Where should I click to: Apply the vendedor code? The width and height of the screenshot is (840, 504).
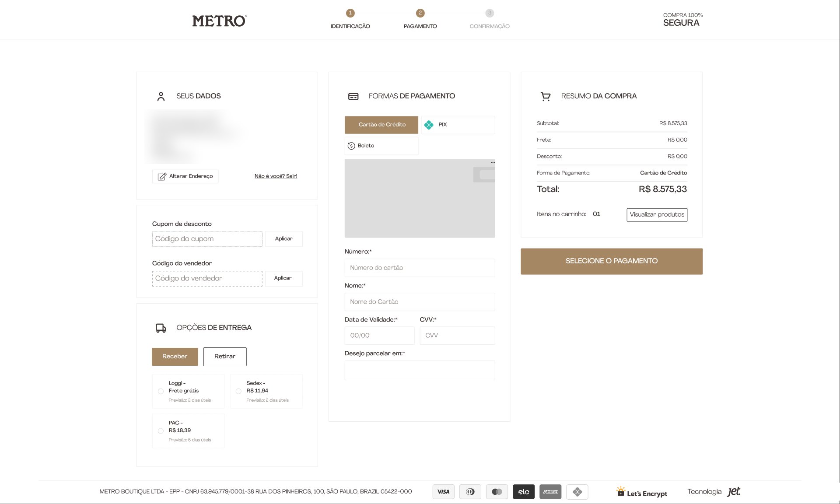283,278
